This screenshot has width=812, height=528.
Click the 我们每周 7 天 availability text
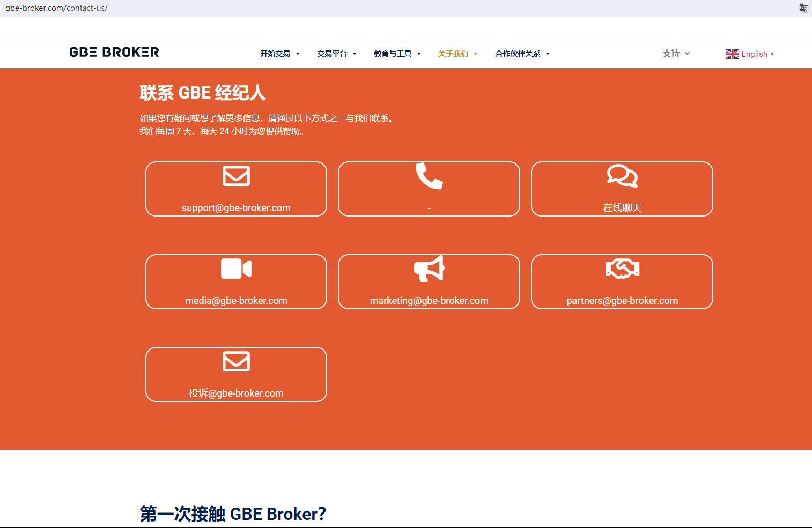point(223,131)
